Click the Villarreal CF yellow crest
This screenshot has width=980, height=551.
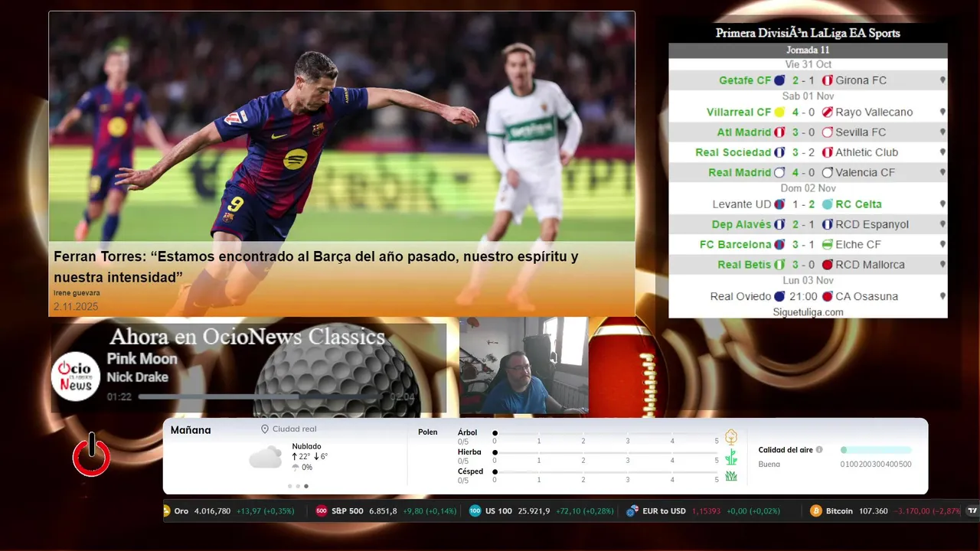click(x=779, y=112)
